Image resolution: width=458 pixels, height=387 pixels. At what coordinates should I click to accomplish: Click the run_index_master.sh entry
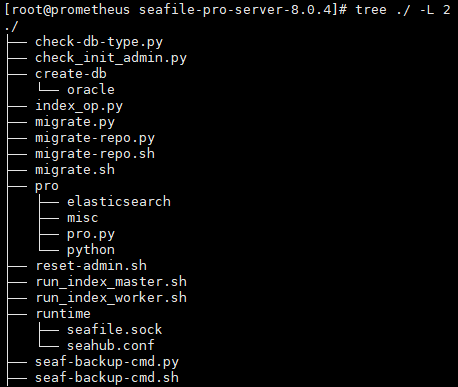[111, 282]
